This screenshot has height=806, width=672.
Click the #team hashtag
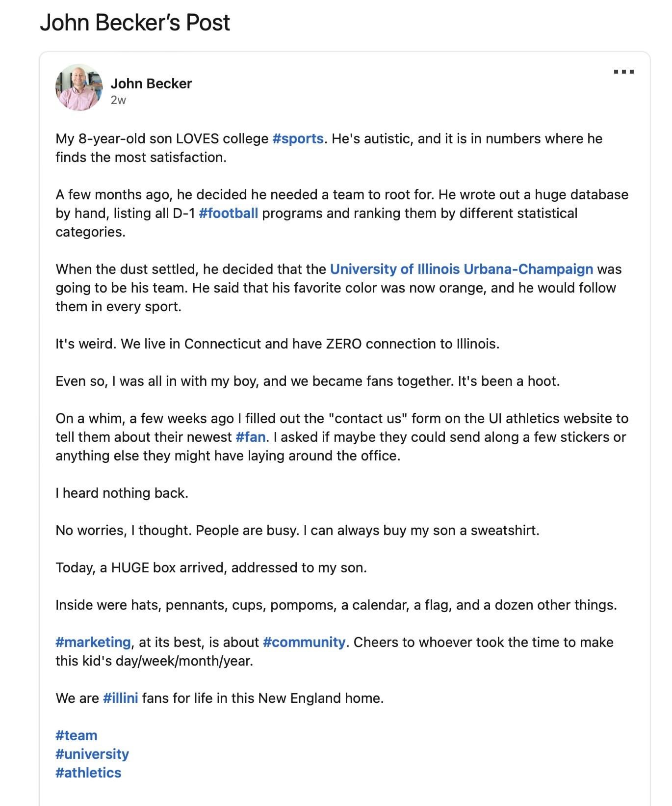pos(76,735)
